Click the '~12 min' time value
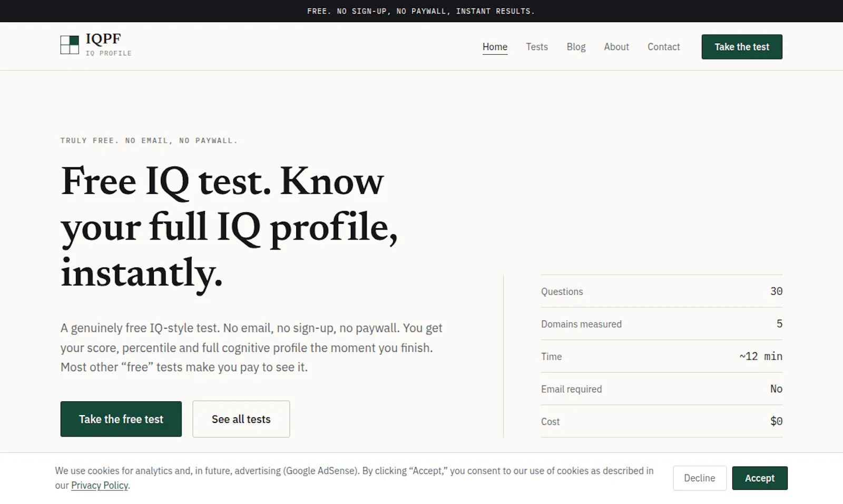843x504 pixels. point(761,357)
